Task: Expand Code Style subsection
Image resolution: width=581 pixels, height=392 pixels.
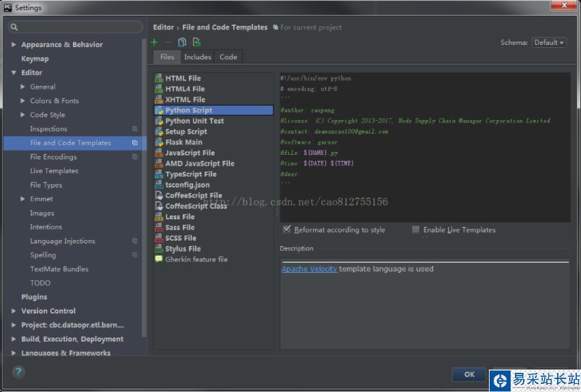Action: [23, 115]
